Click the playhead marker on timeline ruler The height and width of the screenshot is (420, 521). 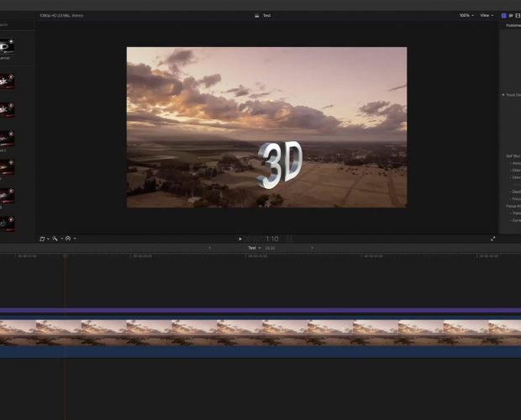(x=66, y=256)
